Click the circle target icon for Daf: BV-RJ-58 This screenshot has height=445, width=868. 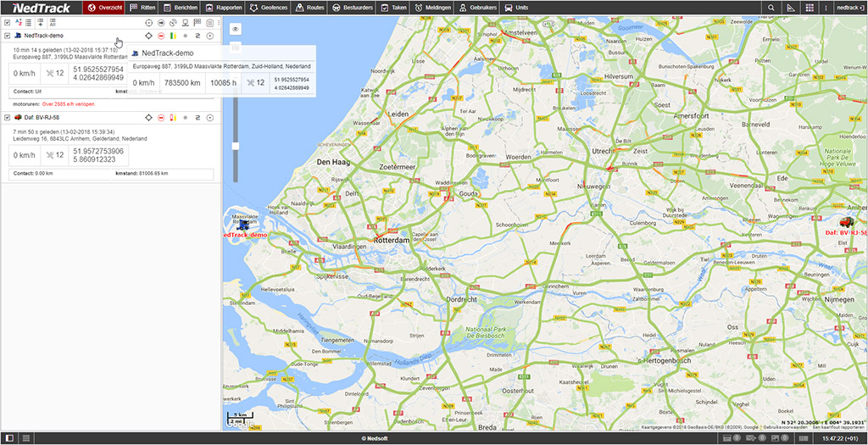coord(210,117)
